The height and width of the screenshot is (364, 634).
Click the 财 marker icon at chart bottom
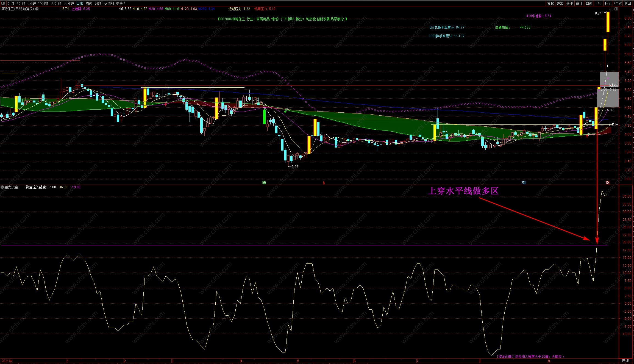[524, 183]
